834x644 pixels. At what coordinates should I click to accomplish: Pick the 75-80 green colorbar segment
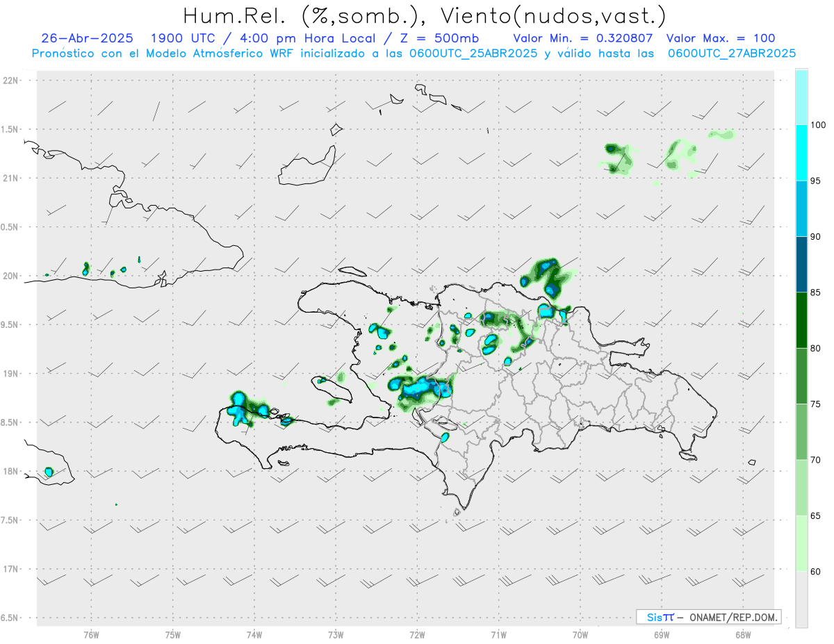801,376
